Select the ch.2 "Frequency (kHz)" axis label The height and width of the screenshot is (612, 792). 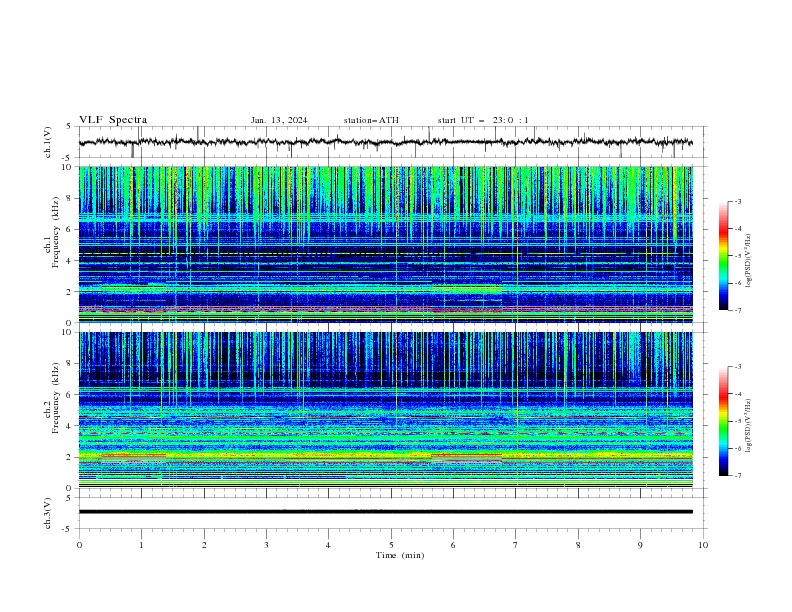click(56, 398)
